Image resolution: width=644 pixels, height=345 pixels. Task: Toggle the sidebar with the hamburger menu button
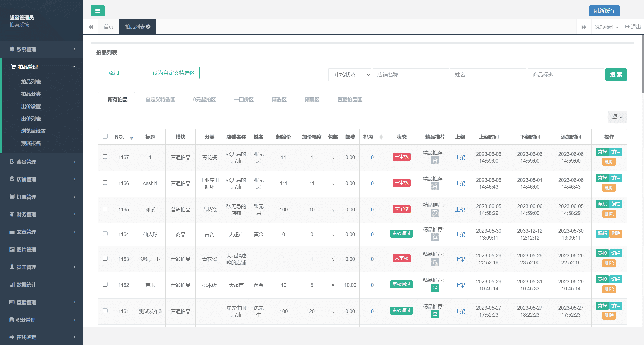(x=98, y=11)
